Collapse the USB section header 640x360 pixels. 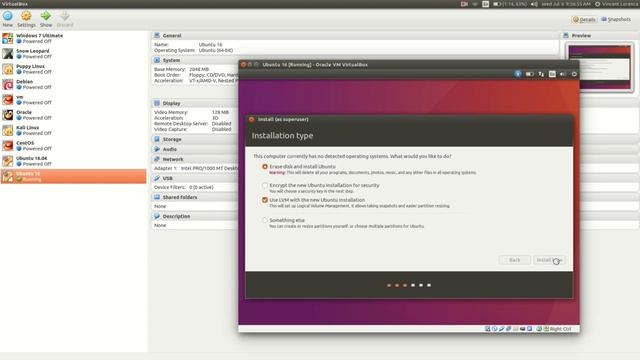pyautogui.click(x=167, y=178)
